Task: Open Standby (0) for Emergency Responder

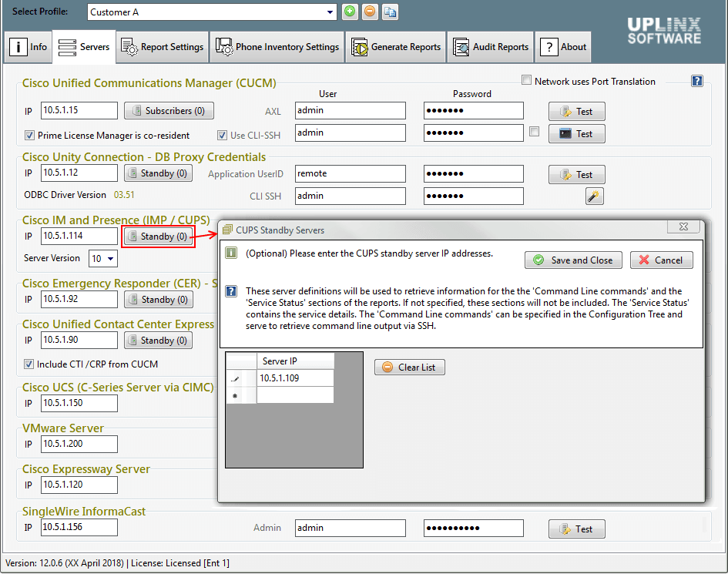Action: [x=159, y=300]
